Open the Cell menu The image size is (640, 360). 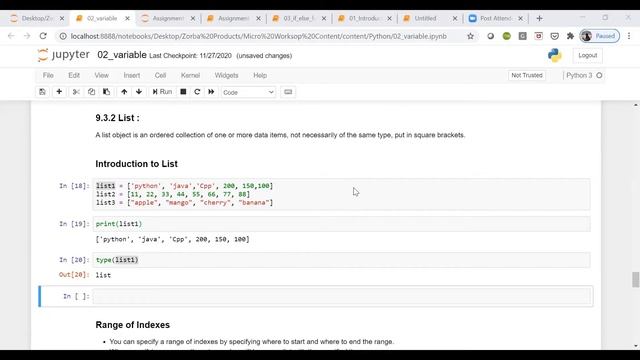160,75
